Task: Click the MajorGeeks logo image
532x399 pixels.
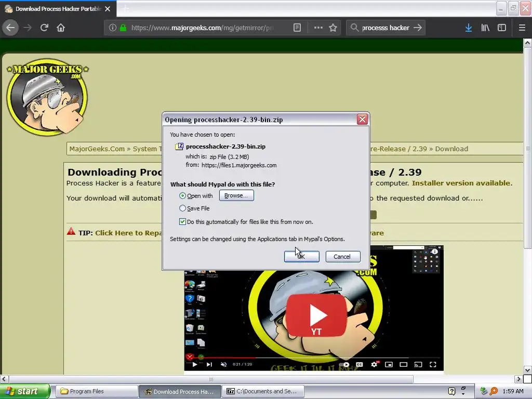Action: pyautogui.click(x=47, y=97)
